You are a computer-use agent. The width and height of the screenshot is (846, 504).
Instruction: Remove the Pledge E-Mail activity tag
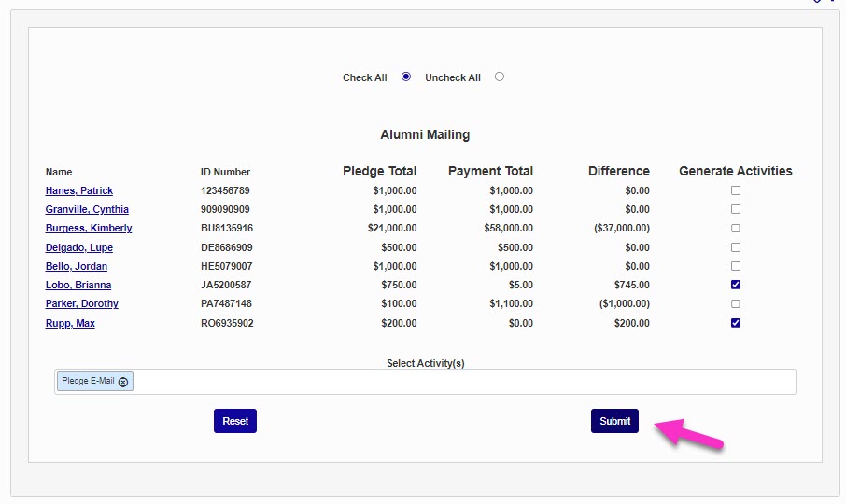[123, 382]
